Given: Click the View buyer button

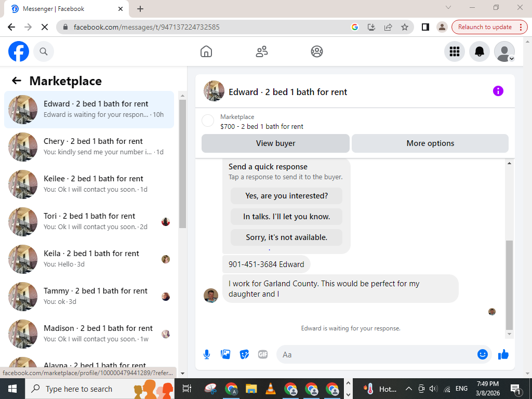Looking at the screenshot, I should (275, 143).
